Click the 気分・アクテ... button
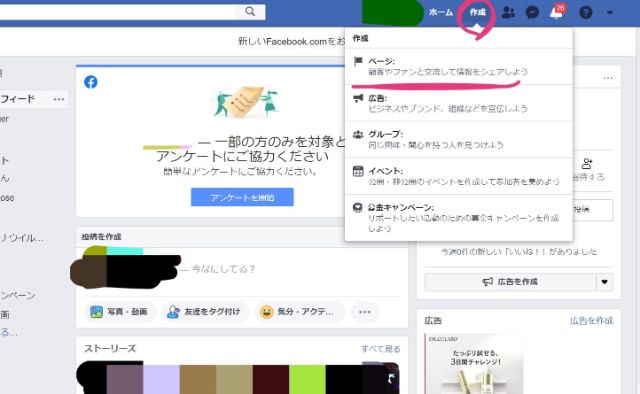640x394 pixels. click(299, 312)
